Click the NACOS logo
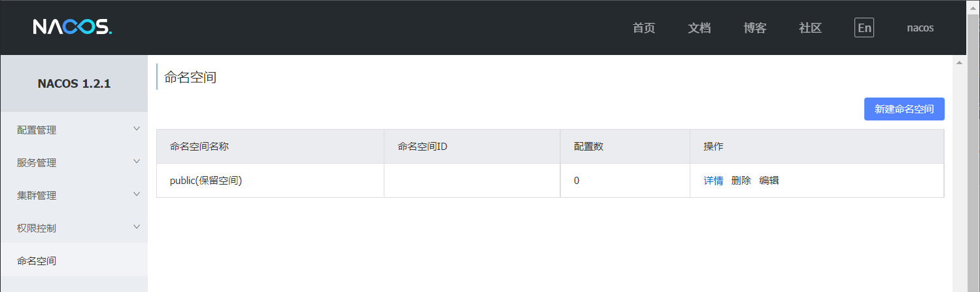The image size is (980, 292). point(73,27)
